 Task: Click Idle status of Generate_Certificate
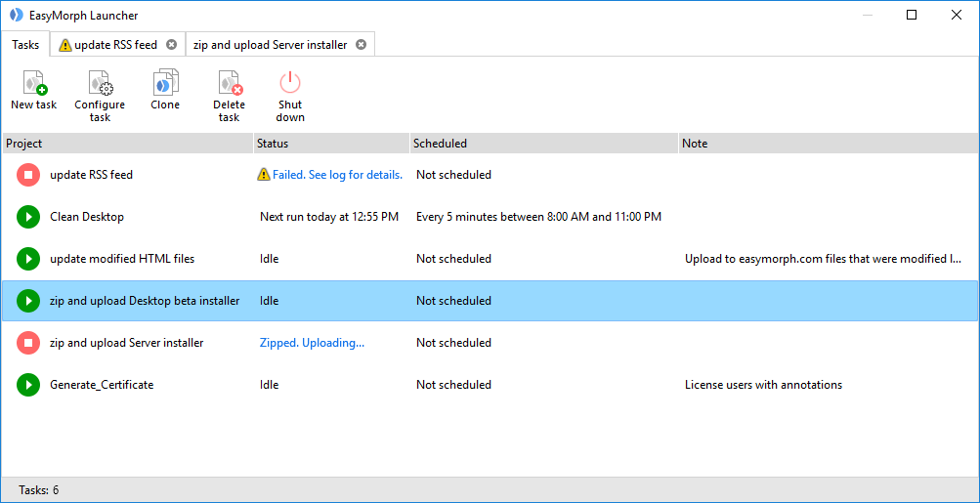(x=270, y=385)
